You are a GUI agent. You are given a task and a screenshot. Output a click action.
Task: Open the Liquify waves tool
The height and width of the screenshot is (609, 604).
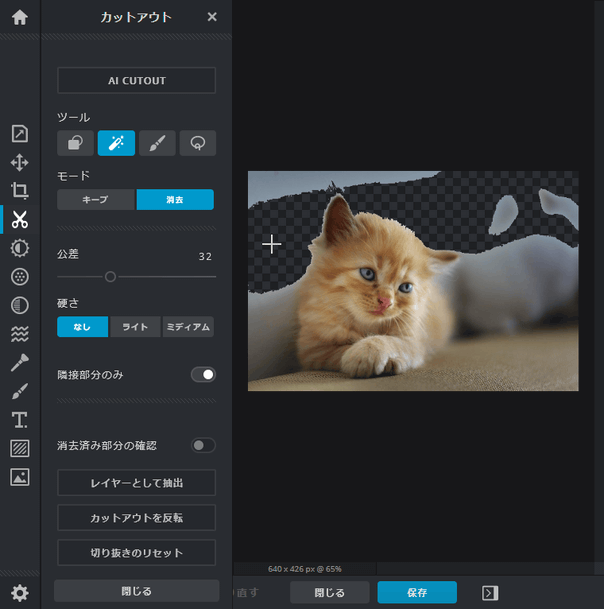point(19,334)
